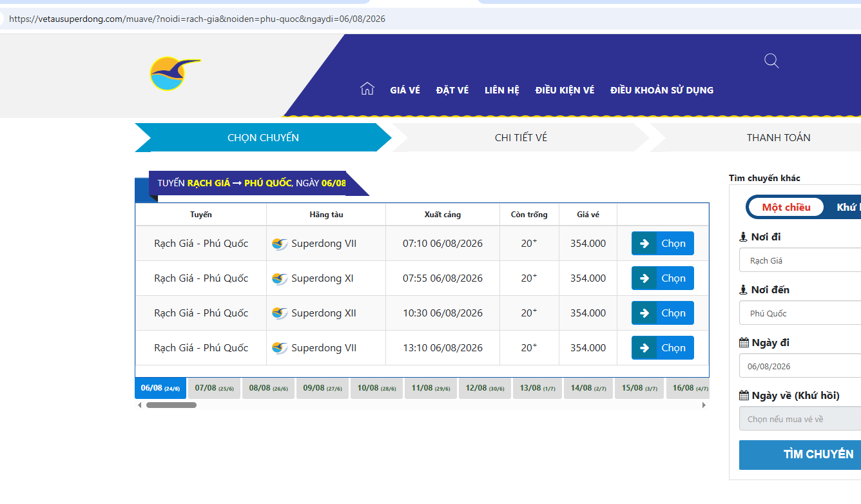
Task: Select Khứ hồi round-trip option
Action: pyautogui.click(x=848, y=208)
